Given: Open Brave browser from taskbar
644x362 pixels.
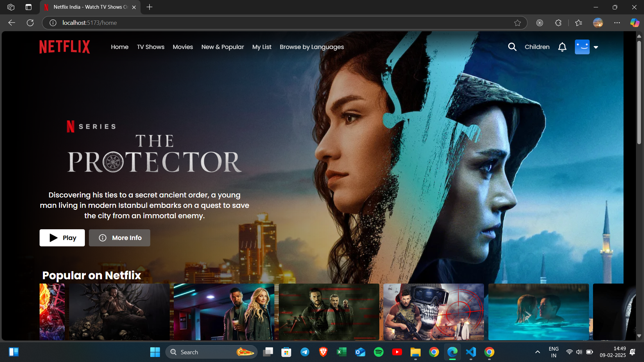Looking at the screenshot, I should [323, 352].
